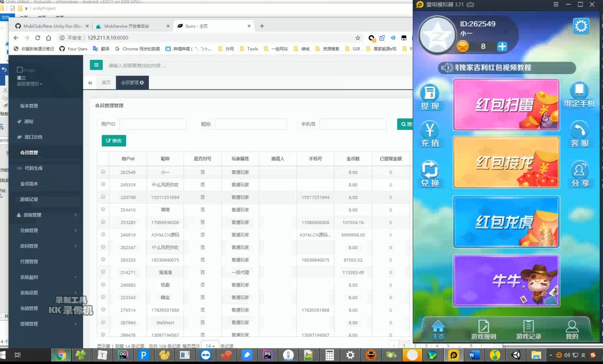Click the 用户ID input field
The height and width of the screenshot is (364, 603).
(x=153, y=124)
